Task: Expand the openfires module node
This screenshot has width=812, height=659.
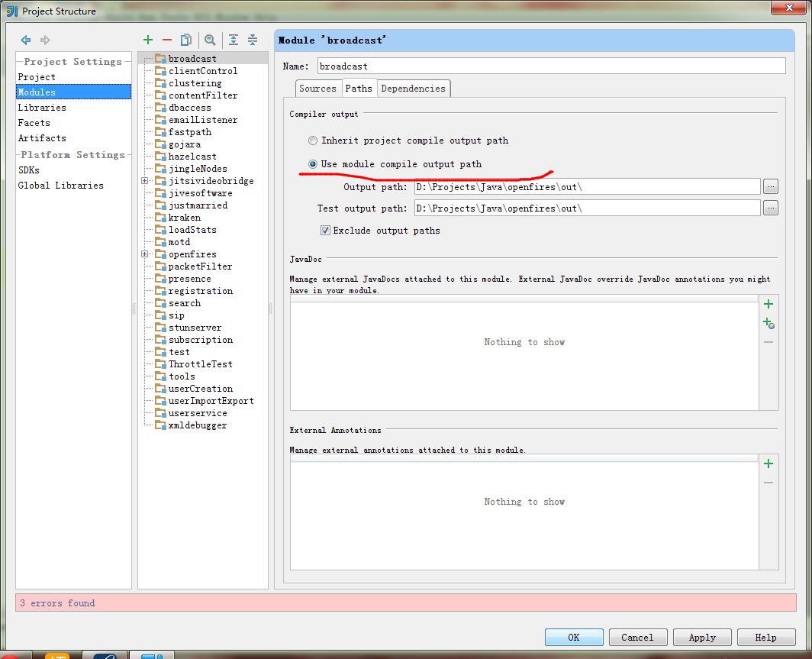Action: (144, 254)
